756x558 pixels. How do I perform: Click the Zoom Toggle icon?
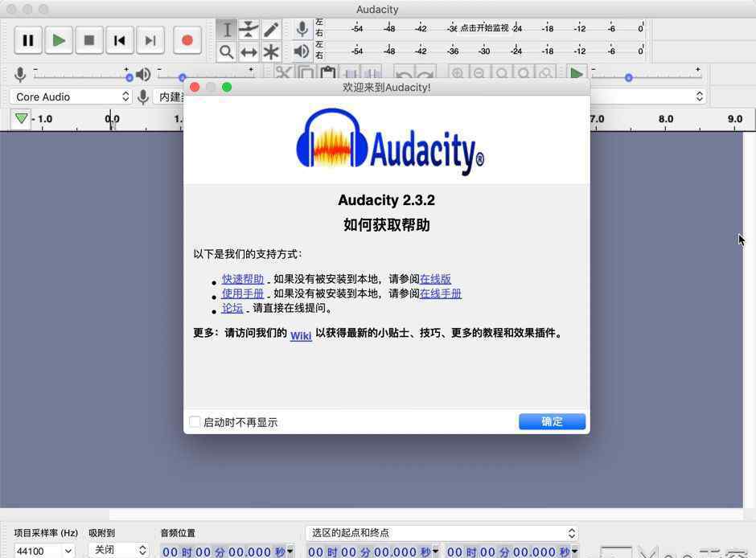[546, 73]
